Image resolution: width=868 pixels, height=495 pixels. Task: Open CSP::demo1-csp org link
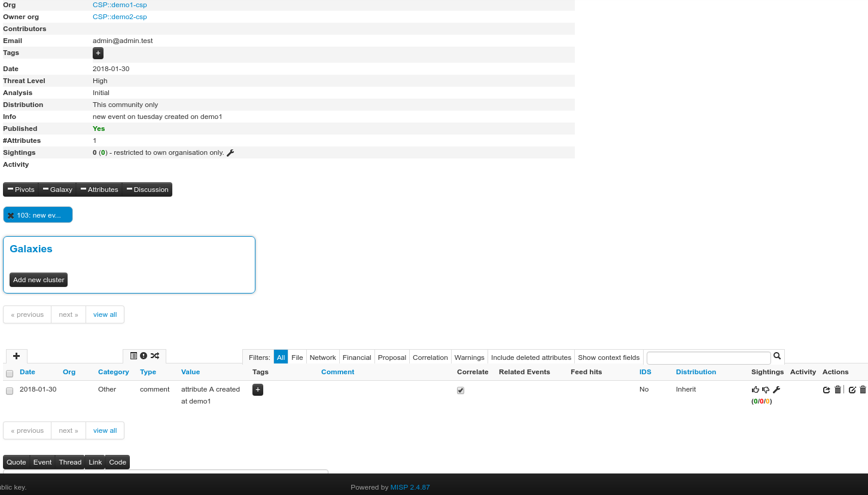pyautogui.click(x=120, y=5)
